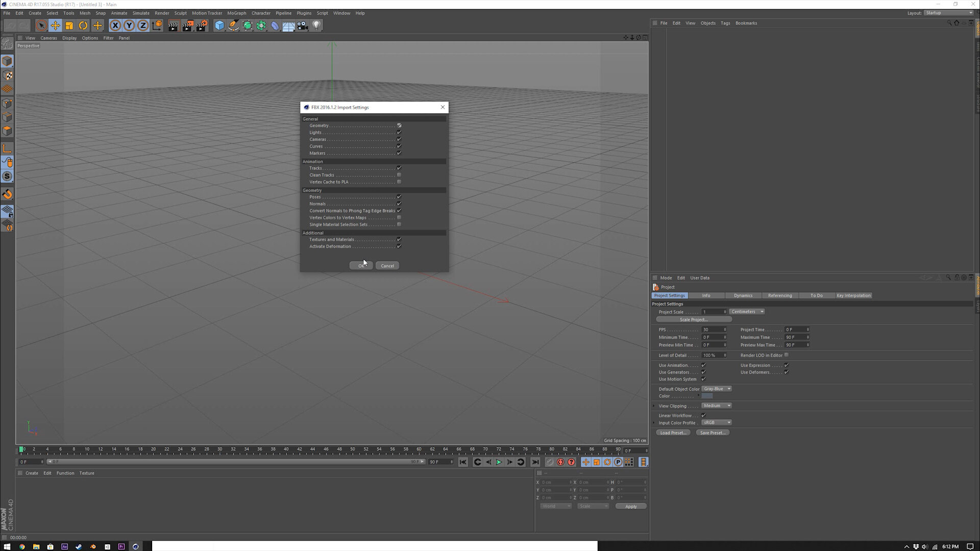Click Go to End of animation
Image resolution: width=980 pixels, height=551 pixels.
(x=535, y=462)
